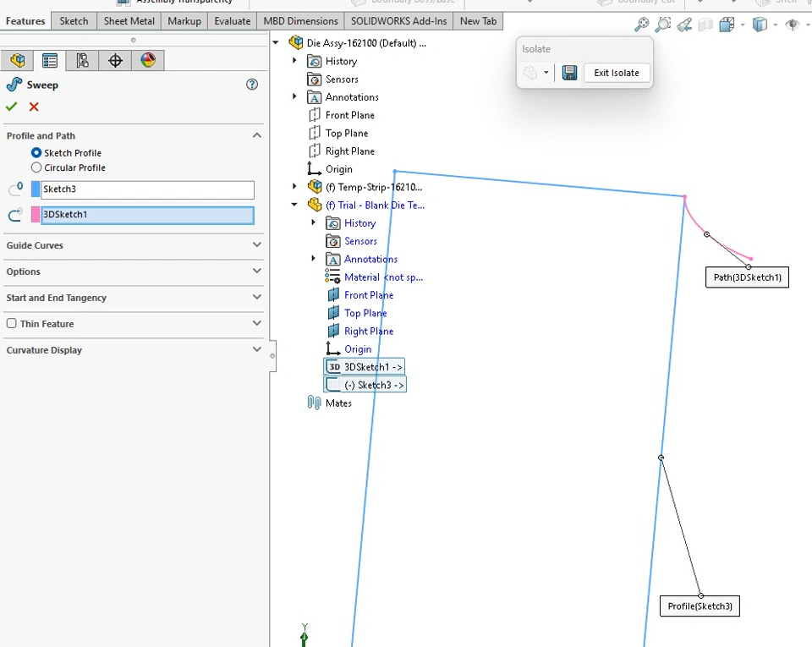Click the 3DSketch1 path selection box
The image size is (812, 647).
coord(147,215)
